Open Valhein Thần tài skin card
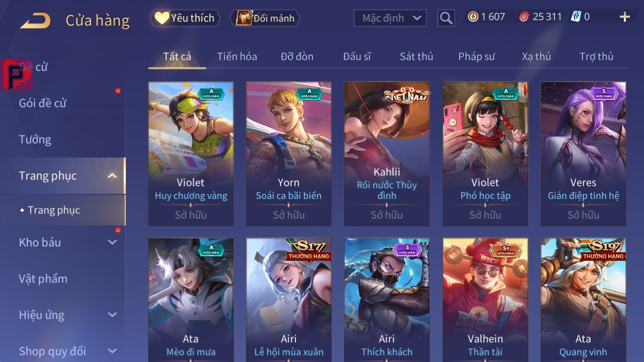 [485, 300]
